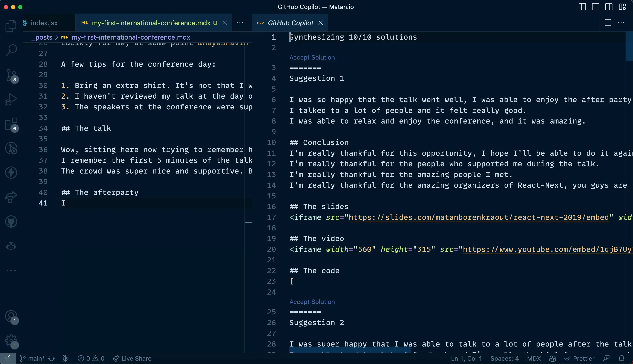Toggle the secondary side bar layout button
The height and width of the screenshot is (364, 633).
tap(609, 7)
